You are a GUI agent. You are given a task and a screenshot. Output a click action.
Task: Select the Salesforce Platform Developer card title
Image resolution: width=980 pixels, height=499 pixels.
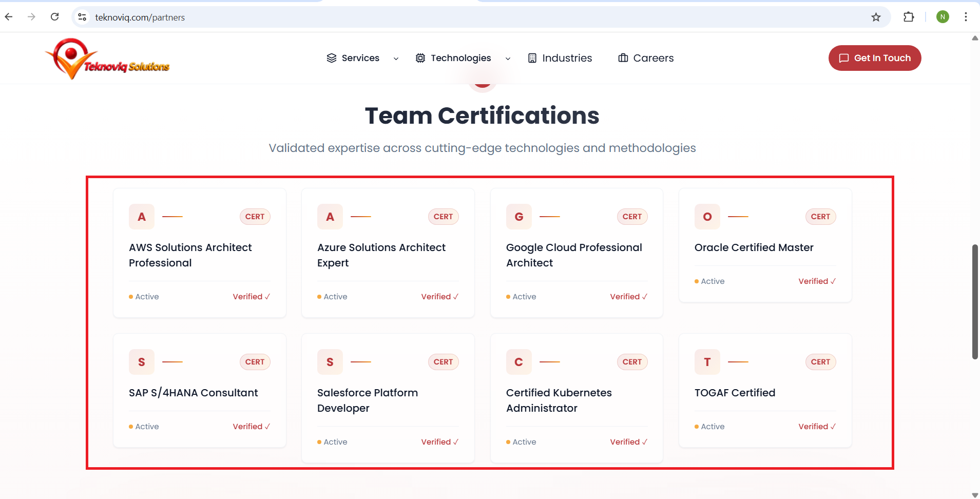tap(368, 400)
